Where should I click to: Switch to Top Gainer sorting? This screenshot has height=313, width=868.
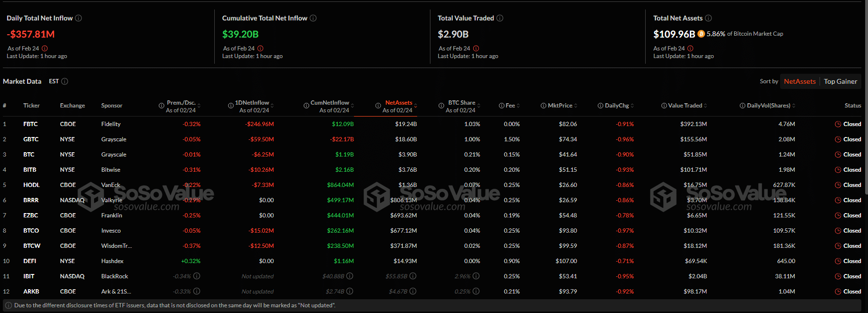[840, 81]
